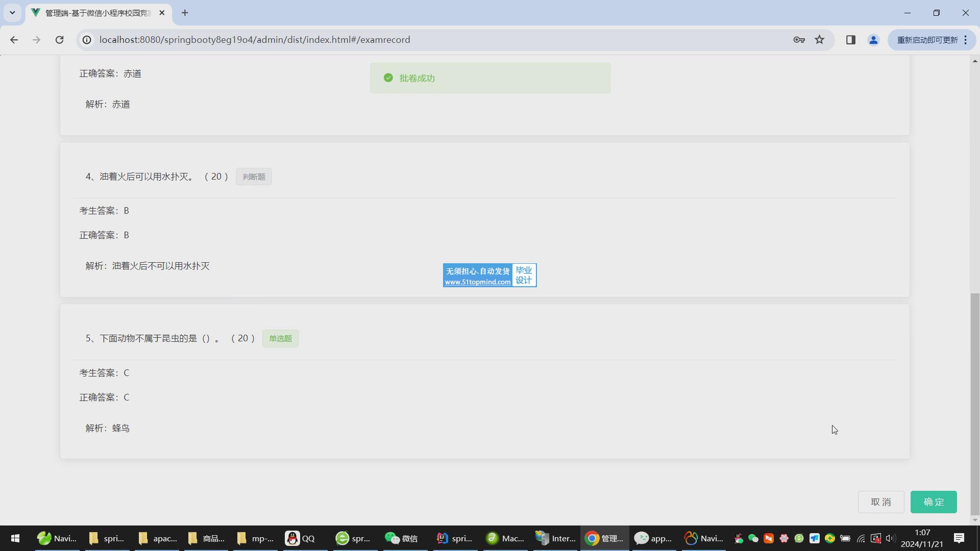This screenshot has width=980, height=551.
Task: Click the 单选题 question type tag
Action: pyautogui.click(x=280, y=338)
